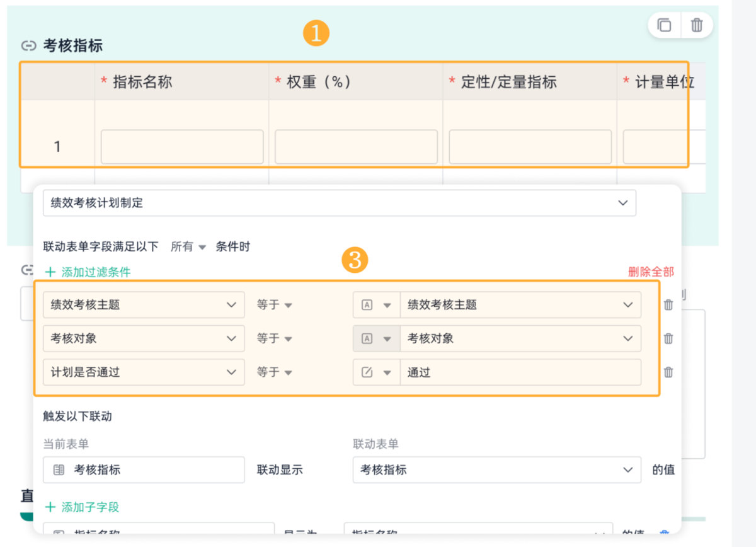Delete the 绩效考核主题 filter condition row
This screenshot has height=547, width=756.
[x=668, y=305]
